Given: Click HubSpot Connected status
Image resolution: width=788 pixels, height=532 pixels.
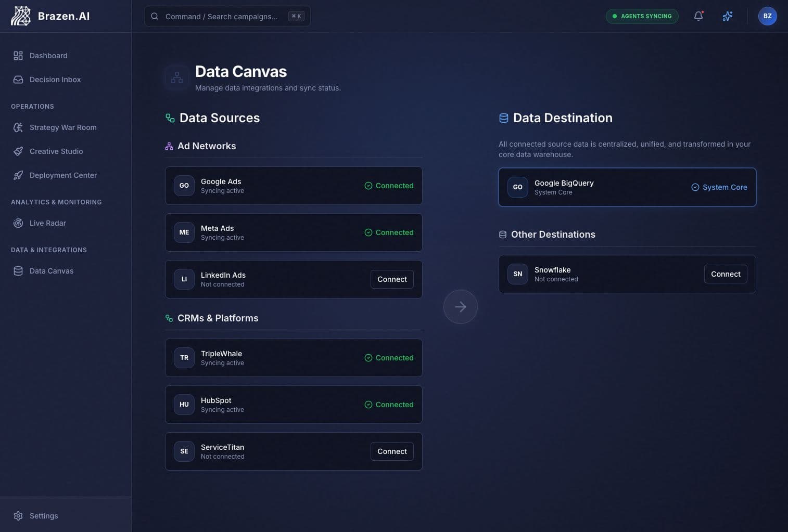Looking at the screenshot, I should point(389,405).
